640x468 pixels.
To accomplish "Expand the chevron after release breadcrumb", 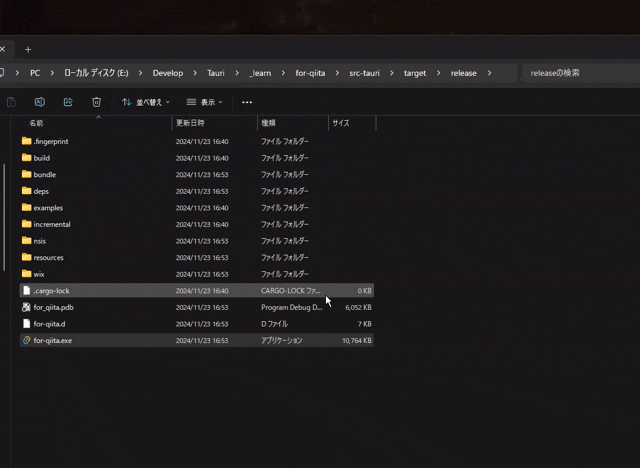I will [x=489, y=73].
